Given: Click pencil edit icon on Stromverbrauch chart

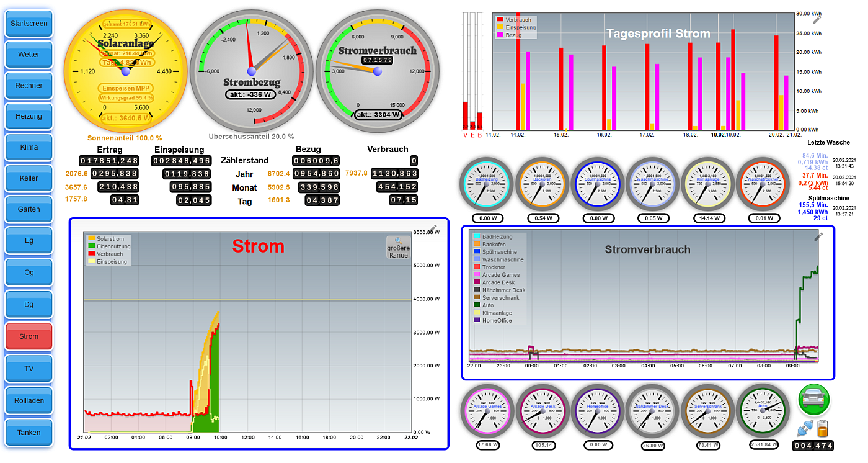Looking at the screenshot, I should click(x=818, y=236).
